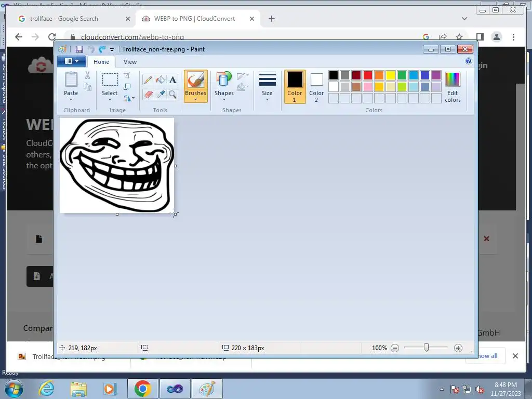Open Chrome's tab search chevron

464,19
